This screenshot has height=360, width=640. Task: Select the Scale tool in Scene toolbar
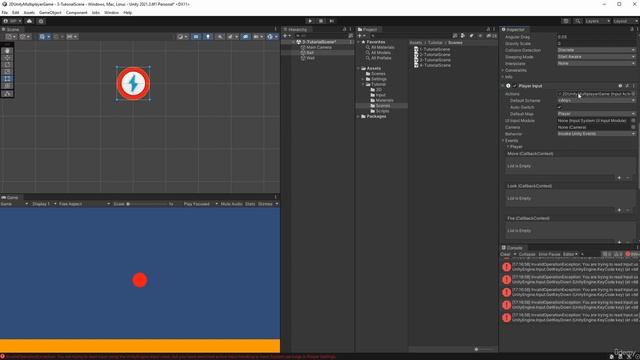[x=7, y=72]
